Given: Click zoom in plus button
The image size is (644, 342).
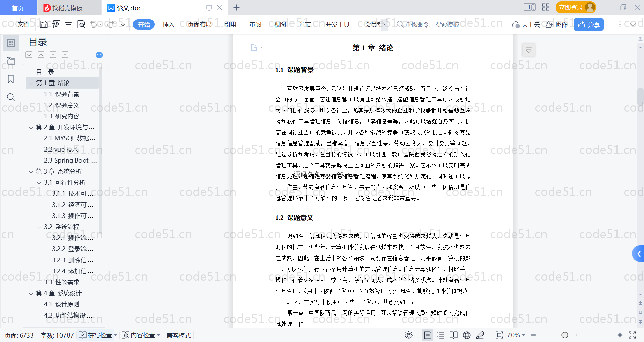Looking at the screenshot, I should coord(620,335).
